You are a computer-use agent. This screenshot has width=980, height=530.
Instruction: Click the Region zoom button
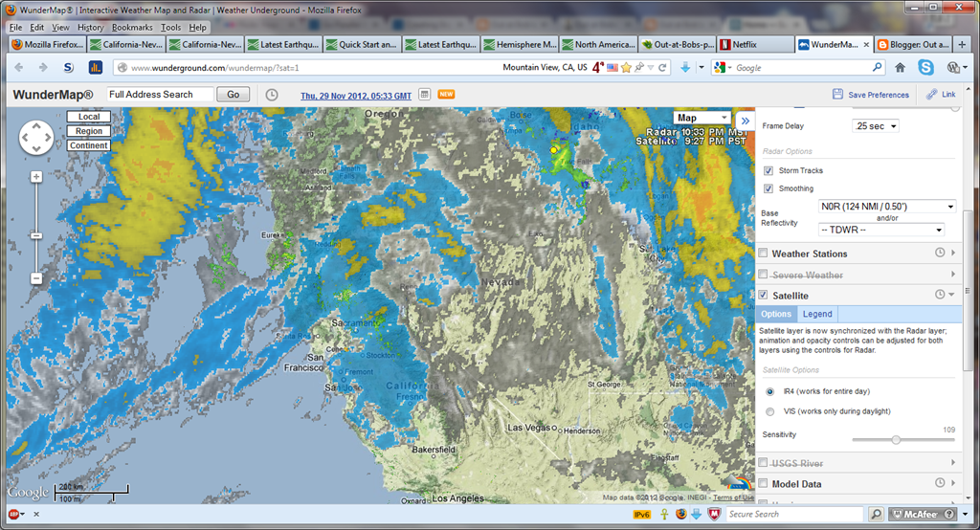89,131
